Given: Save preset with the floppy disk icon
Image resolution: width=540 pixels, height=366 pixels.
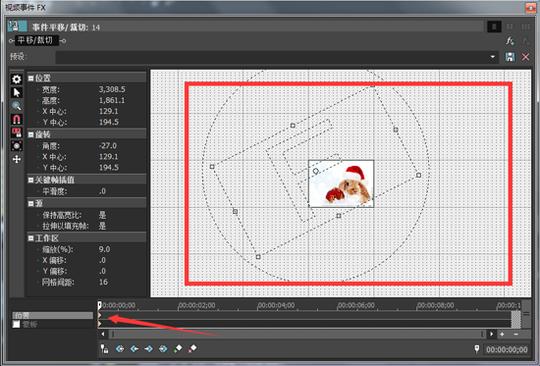Looking at the screenshot, I should coord(510,57).
